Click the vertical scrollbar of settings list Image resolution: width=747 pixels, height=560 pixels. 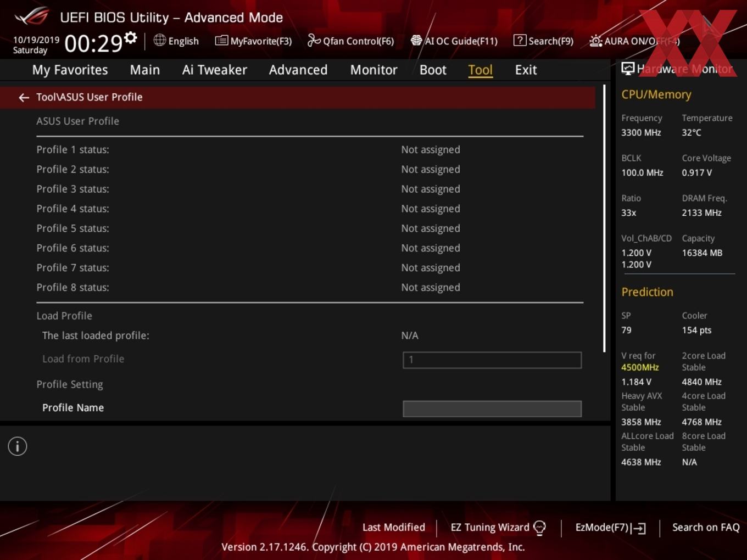604,219
